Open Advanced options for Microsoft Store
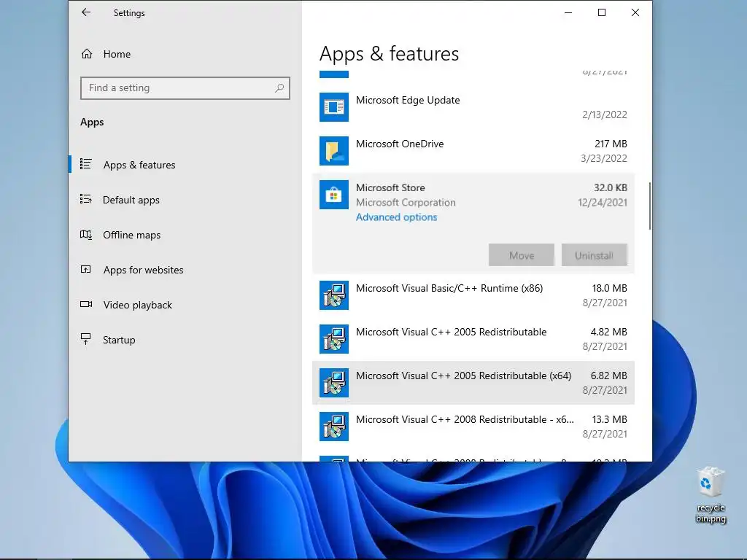747x560 pixels. [x=396, y=217]
